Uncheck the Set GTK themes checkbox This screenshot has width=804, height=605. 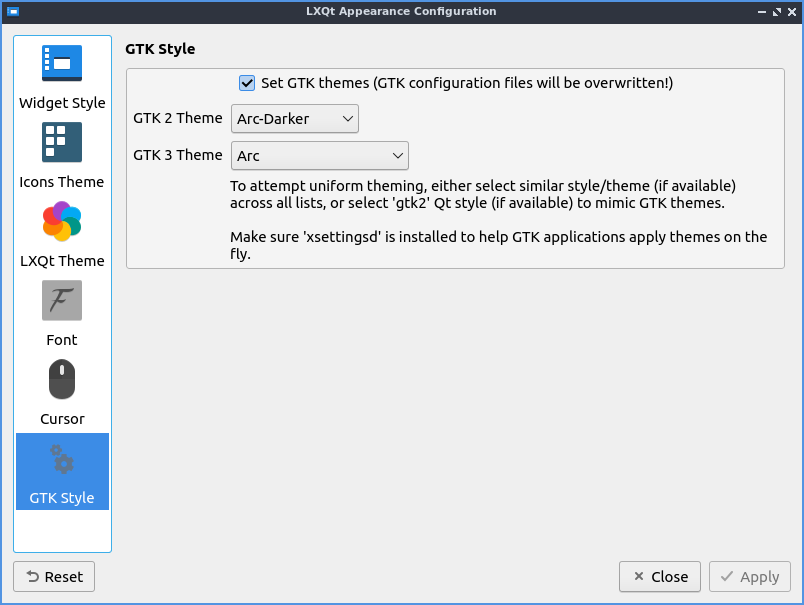[248, 83]
